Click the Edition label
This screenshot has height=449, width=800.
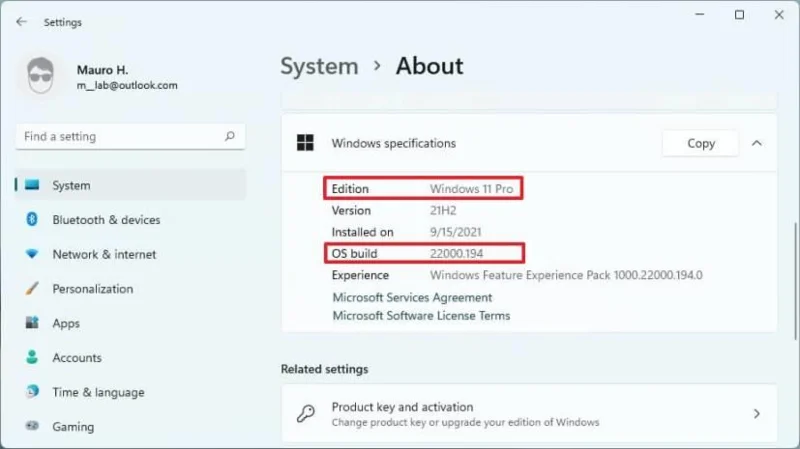(349, 189)
